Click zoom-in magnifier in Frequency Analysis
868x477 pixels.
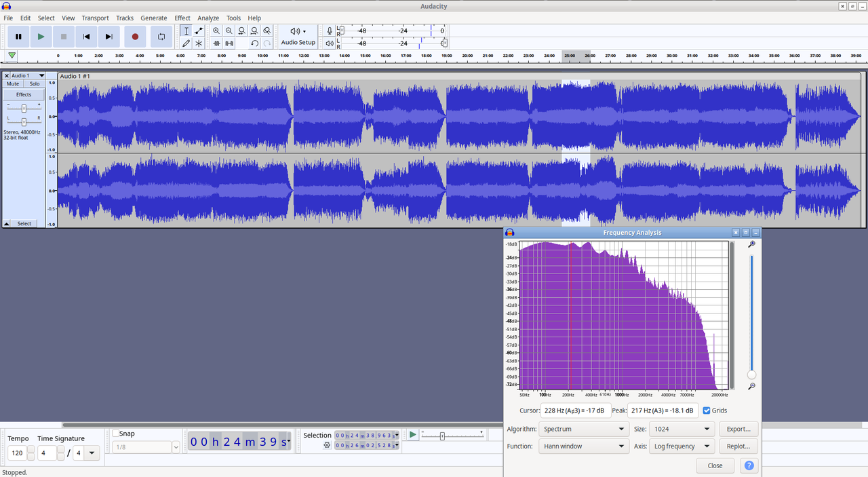coord(751,244)
